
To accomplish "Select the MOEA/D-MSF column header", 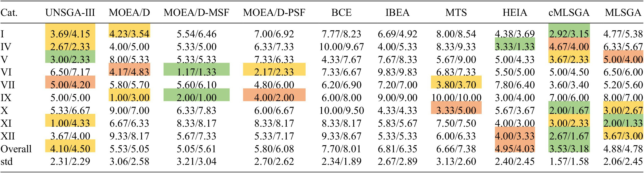I will click(x=196, y=13).
